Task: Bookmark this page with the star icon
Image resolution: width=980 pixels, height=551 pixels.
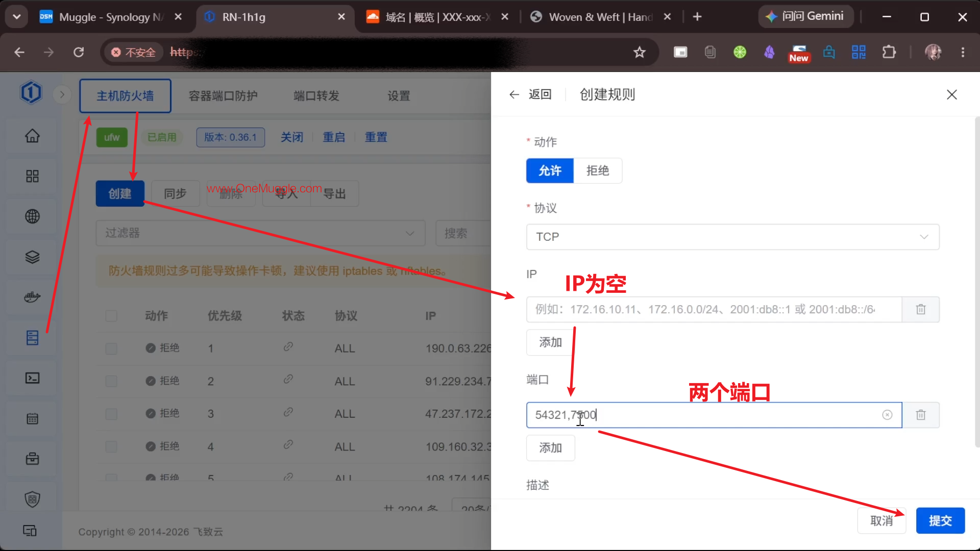Action: pyautogui.click(x=639, y=52)
